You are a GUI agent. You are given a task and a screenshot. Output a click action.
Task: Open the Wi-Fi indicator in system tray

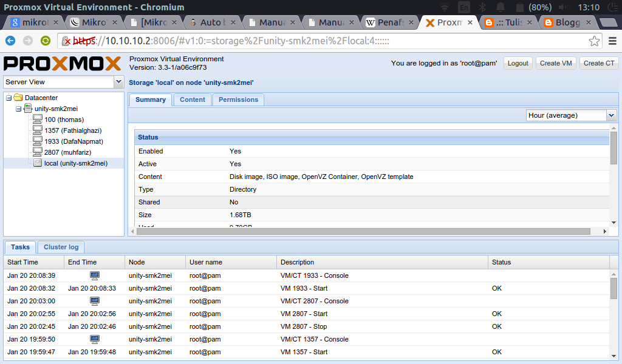[445, 7]
